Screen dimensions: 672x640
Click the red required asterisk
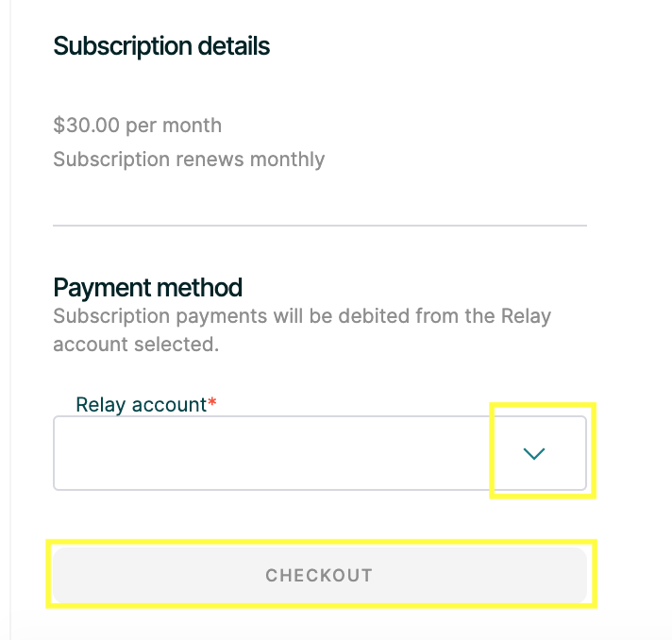click(212, 403)
